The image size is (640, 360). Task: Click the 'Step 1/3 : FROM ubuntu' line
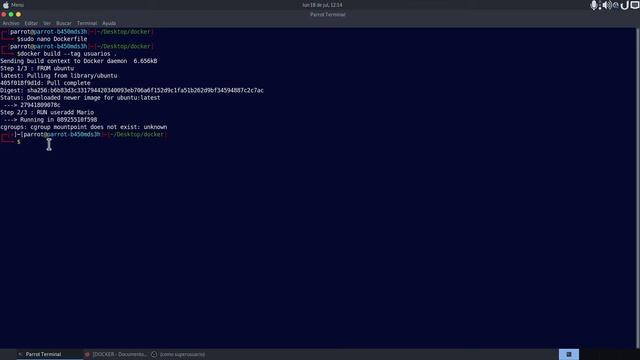(x=37, y=69)
